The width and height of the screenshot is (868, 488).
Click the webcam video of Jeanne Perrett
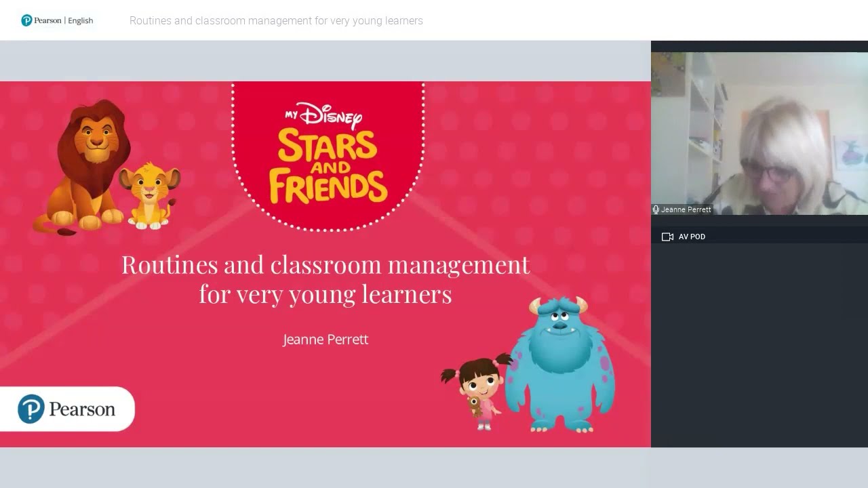(759, 134)
